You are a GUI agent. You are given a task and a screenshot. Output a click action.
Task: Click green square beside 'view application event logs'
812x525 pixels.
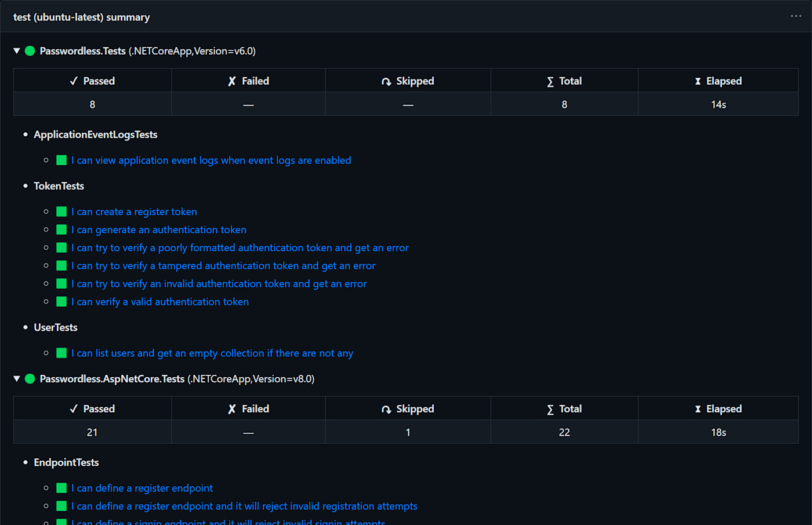click(x=61, y=160)
